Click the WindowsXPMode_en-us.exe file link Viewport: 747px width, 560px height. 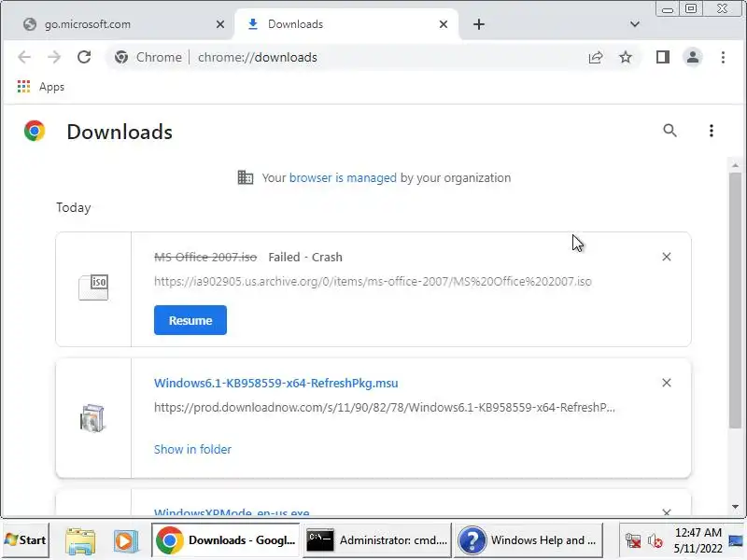point(232,511)
